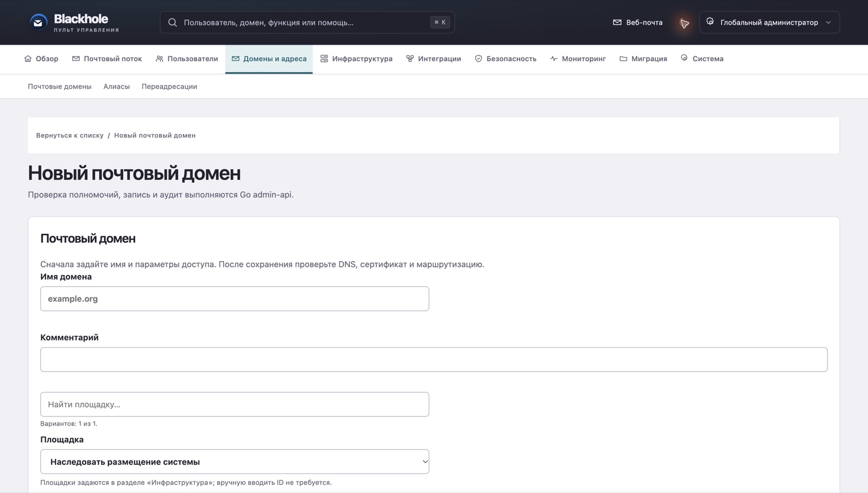The image size is (868, 493).
Task: Click the Мониторинг pulse icon
Action: pyautogui.click(x=554, y=59)
